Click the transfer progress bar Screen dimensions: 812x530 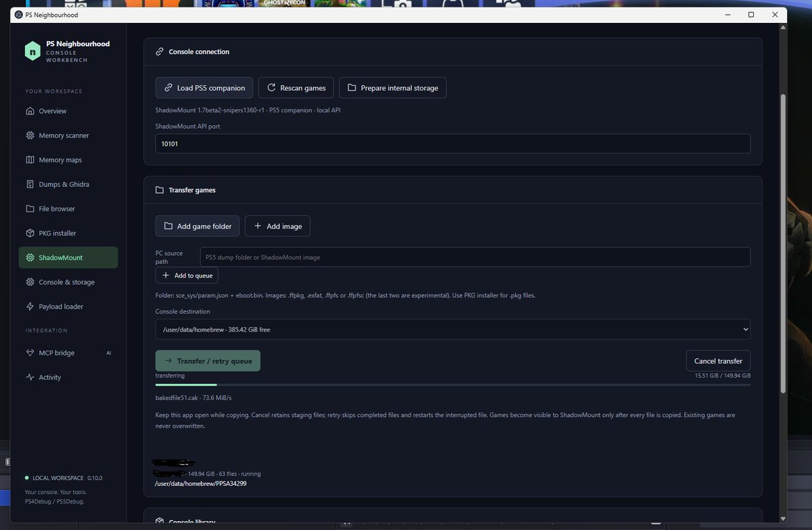pyautogui.click(x=453, y=384)
